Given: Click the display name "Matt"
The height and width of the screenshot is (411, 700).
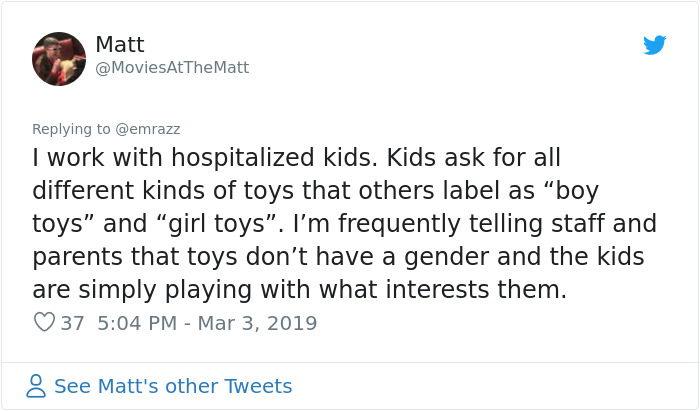Looking at the screenshot, I should (120, 44).
